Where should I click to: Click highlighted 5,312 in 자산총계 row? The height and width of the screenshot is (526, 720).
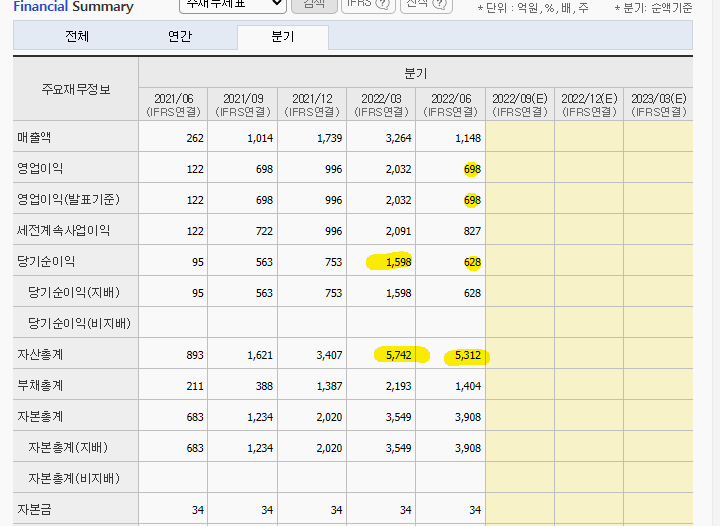pyautogui.click(x=465, y=355)
